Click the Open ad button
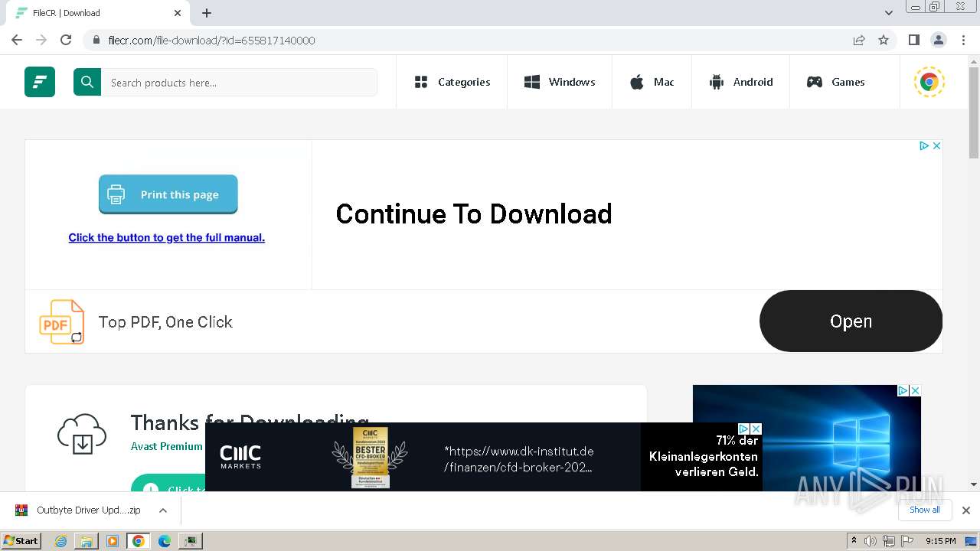This screenshot has height=551, width=980. [851, 321]
